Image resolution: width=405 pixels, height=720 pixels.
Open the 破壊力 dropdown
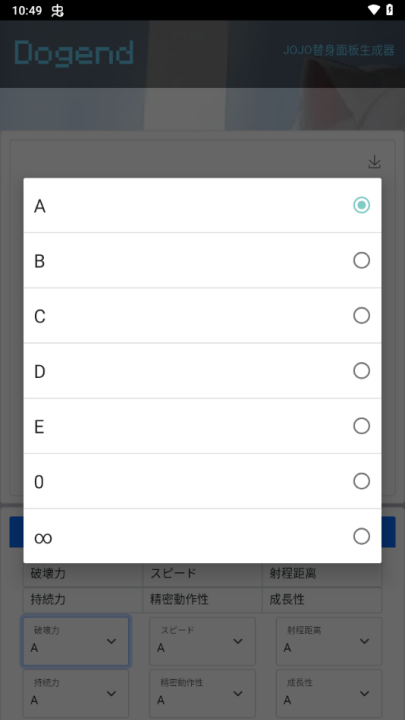[76, 641]
